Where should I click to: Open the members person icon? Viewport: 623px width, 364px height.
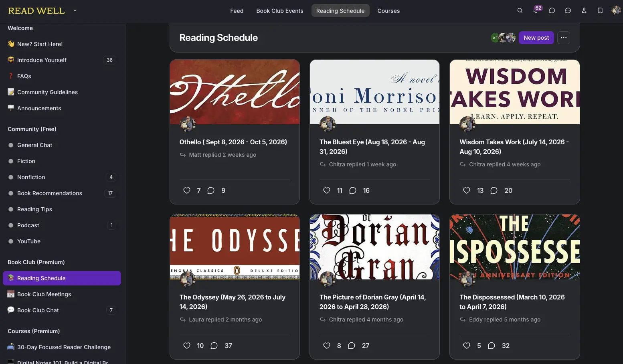[x=584, y=11]
